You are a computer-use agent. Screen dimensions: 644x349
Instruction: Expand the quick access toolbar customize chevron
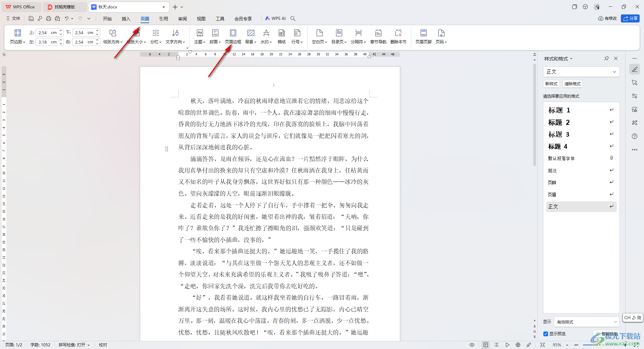pos(89,18)
